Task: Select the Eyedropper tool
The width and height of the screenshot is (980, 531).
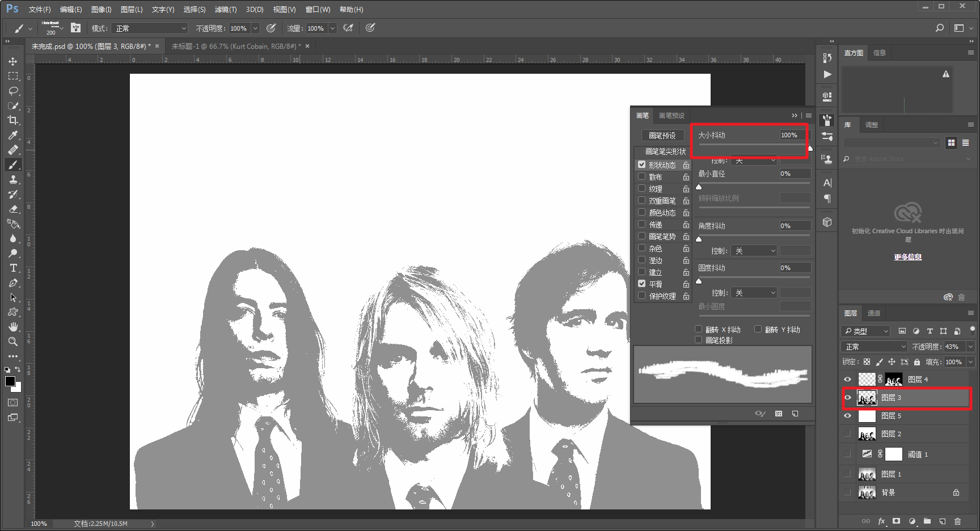Action: click(x=13, y=135)
